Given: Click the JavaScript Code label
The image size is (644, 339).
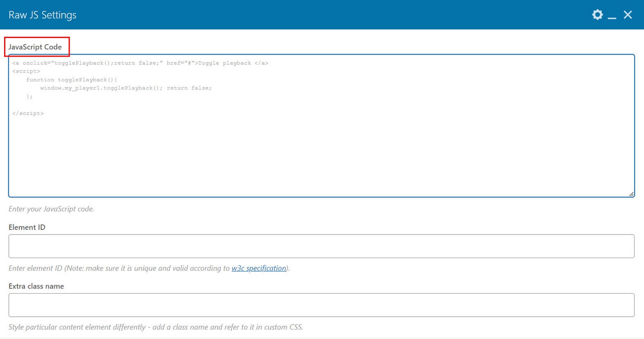Looking at the screenshot, I should tap(35, 47).
